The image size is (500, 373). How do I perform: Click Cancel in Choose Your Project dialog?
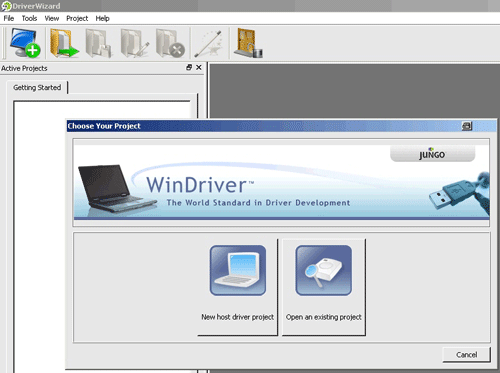[x=466, y=355]
